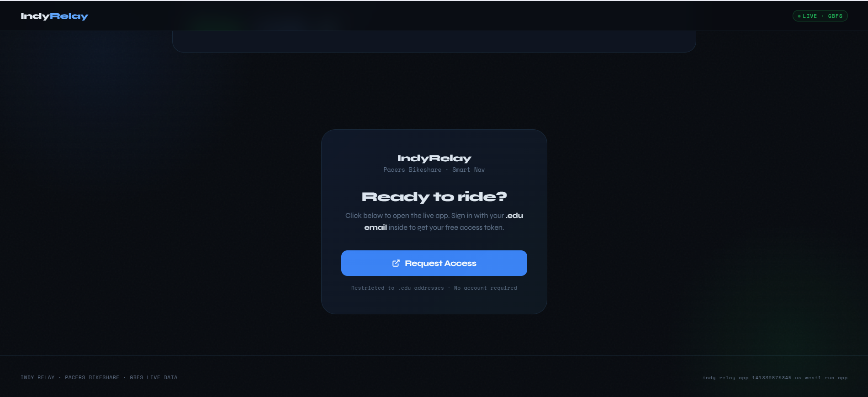This screenshot has width=868, height=397.
Task: Click the "No account required" note
Action: point(486,288)
